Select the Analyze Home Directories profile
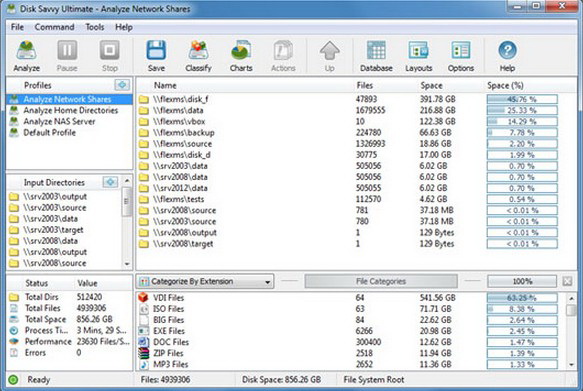The width and height of the screenshot is (583, 391). (69, 110)
